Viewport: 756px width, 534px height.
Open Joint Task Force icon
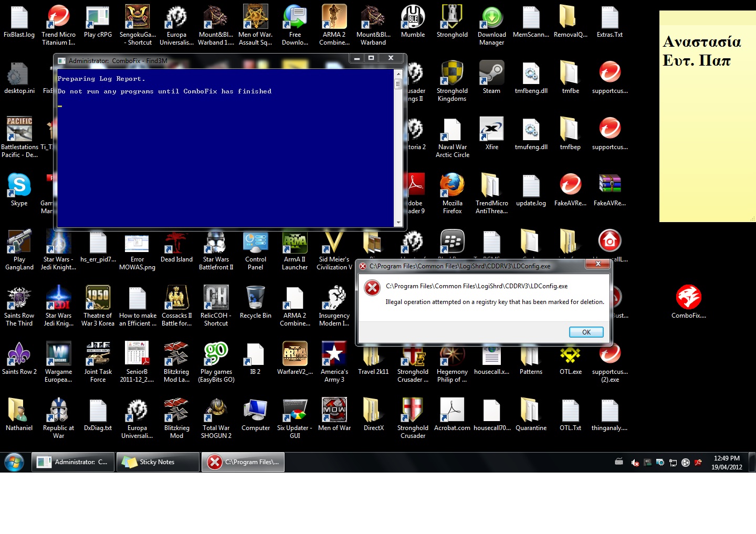pos(98,362)
